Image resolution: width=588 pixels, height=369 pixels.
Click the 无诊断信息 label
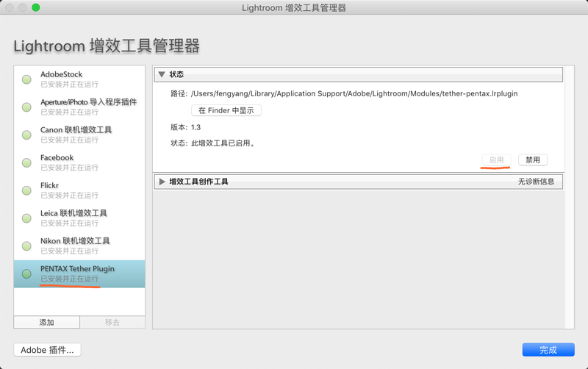(536, 182)
